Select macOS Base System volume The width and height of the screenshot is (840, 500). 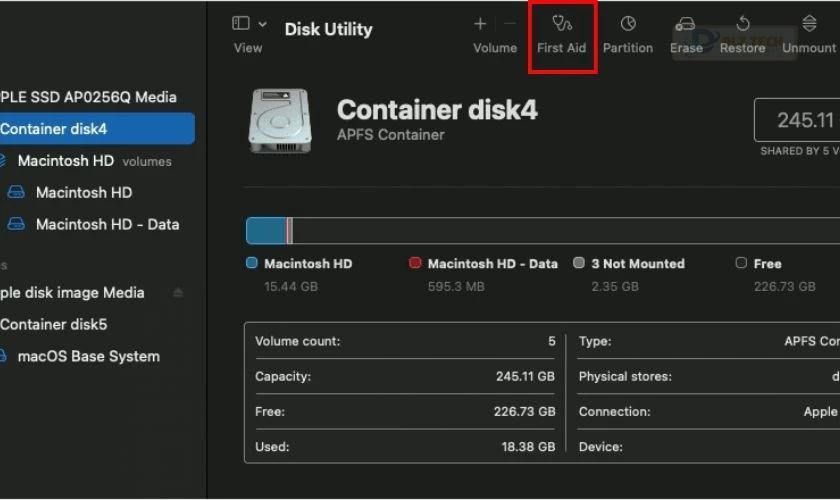88,356
